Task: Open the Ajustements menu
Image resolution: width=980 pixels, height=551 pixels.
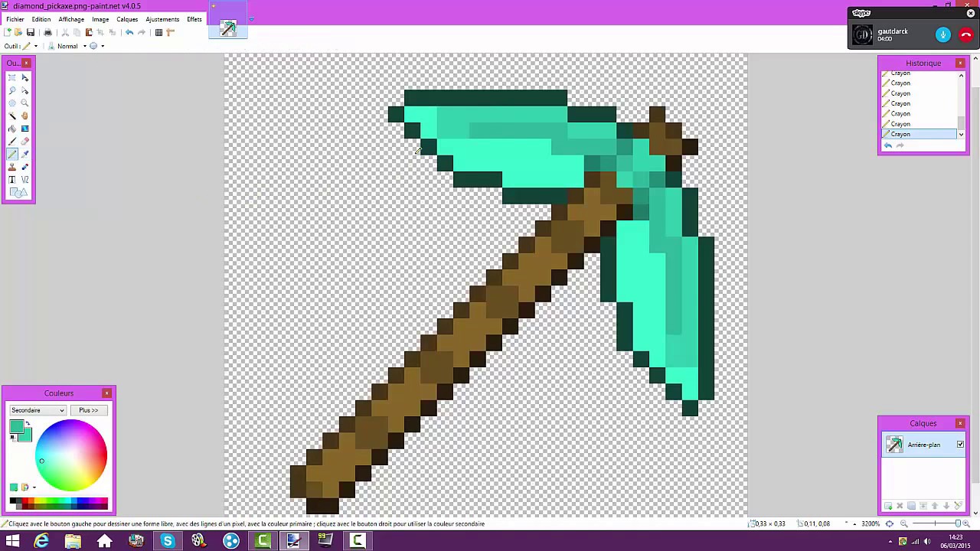Action: point(162,19)
